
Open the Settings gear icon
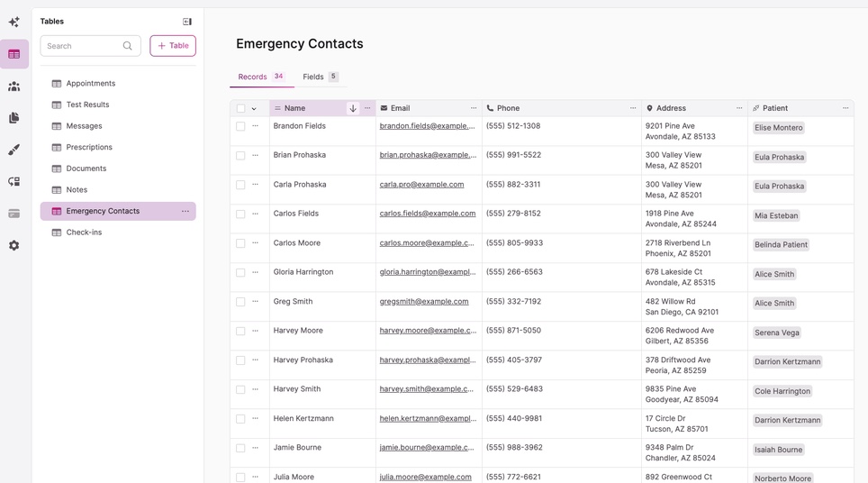(x=14, y=245)
